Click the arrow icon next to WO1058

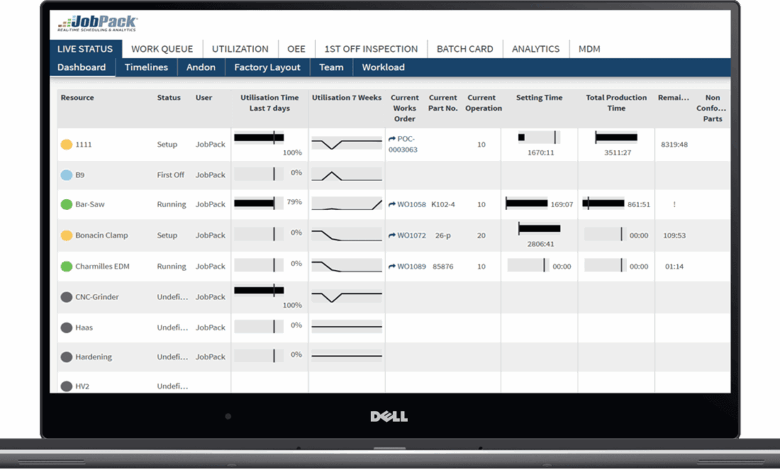(x=392, y=205)
